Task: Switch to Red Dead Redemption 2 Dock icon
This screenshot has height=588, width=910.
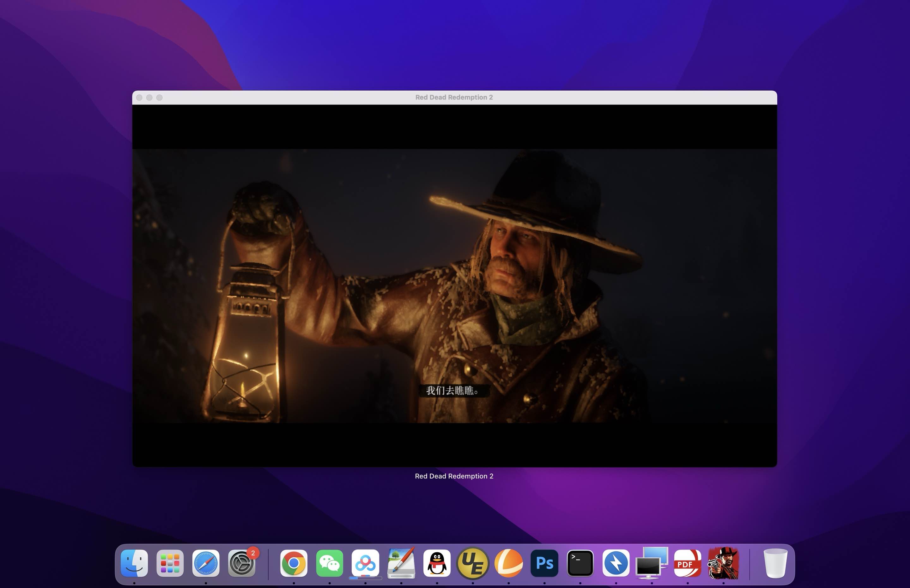Action: tap(724, 563)
